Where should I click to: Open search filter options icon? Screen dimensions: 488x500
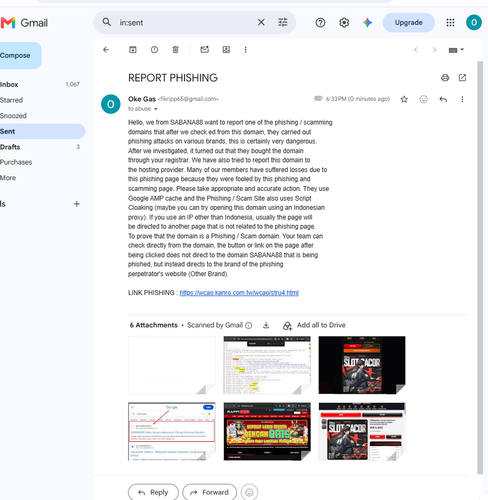(x=283, y=22)
